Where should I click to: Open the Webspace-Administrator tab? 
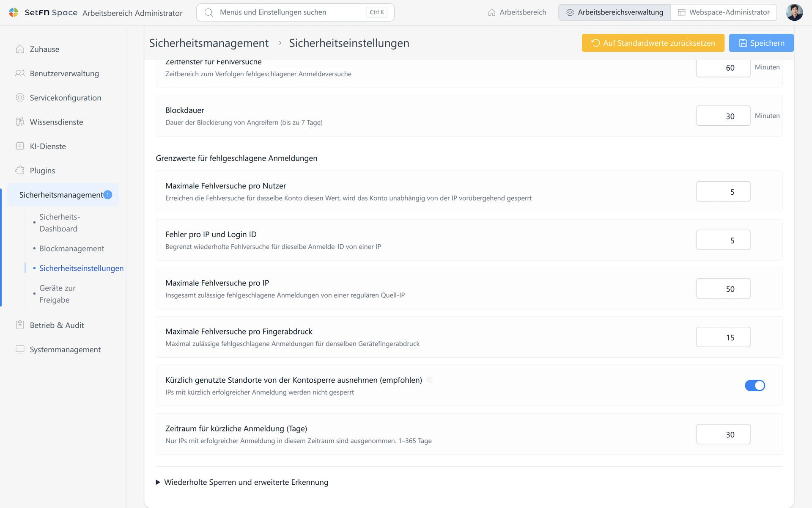[724, 12]
